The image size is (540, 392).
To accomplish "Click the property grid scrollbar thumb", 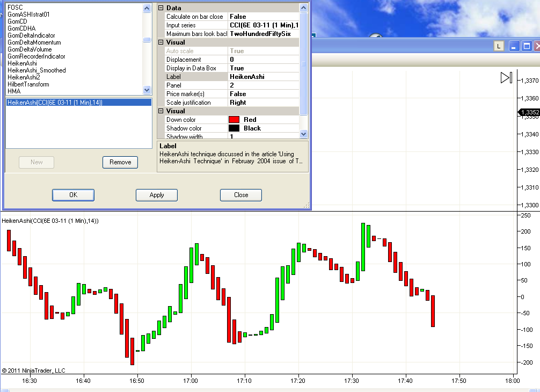I will pyautogui.click(x=303, y=64).
